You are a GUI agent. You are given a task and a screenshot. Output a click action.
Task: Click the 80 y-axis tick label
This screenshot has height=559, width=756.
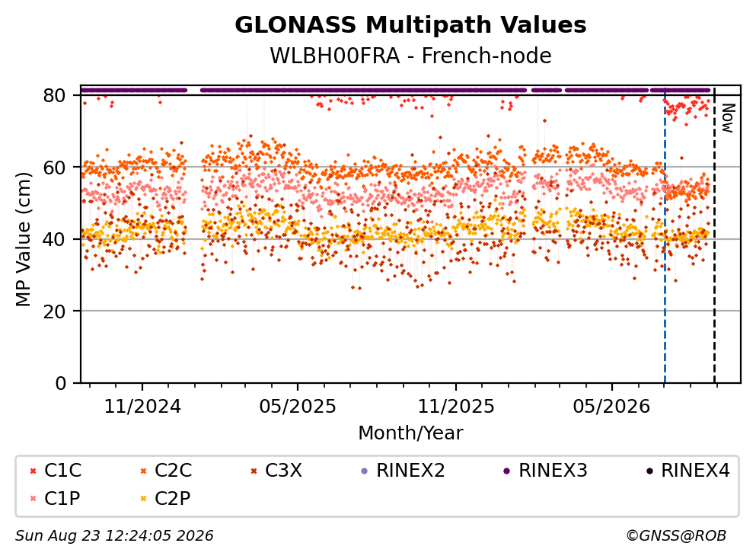[x=54, y=95]
